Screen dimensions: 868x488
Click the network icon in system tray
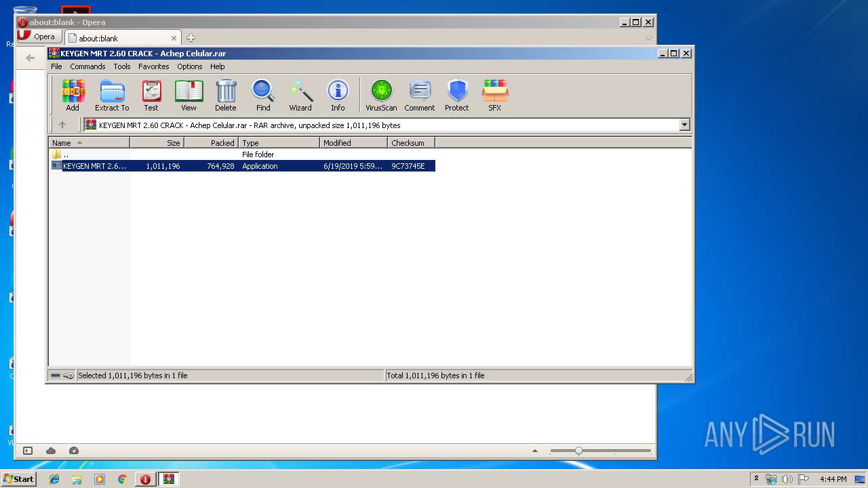[x=771, y=479]
